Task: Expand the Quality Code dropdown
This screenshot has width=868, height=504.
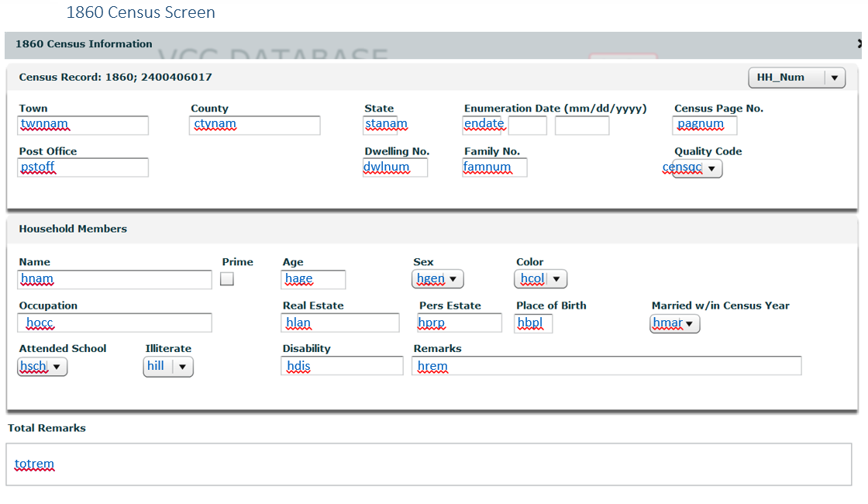Action: tap(697, 168)
